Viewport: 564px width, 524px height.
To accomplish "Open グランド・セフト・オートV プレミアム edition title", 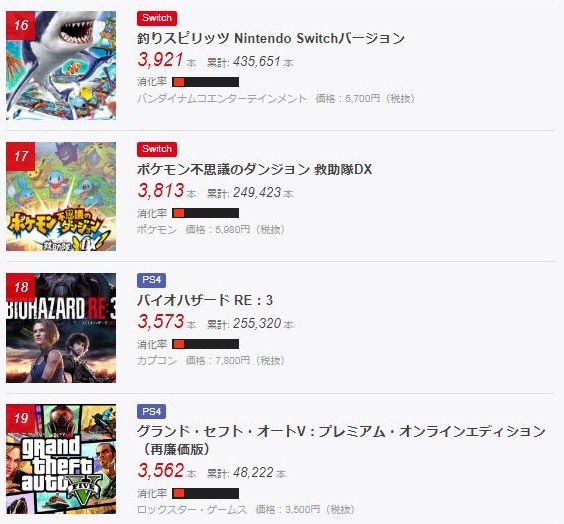I will point(341,440).
